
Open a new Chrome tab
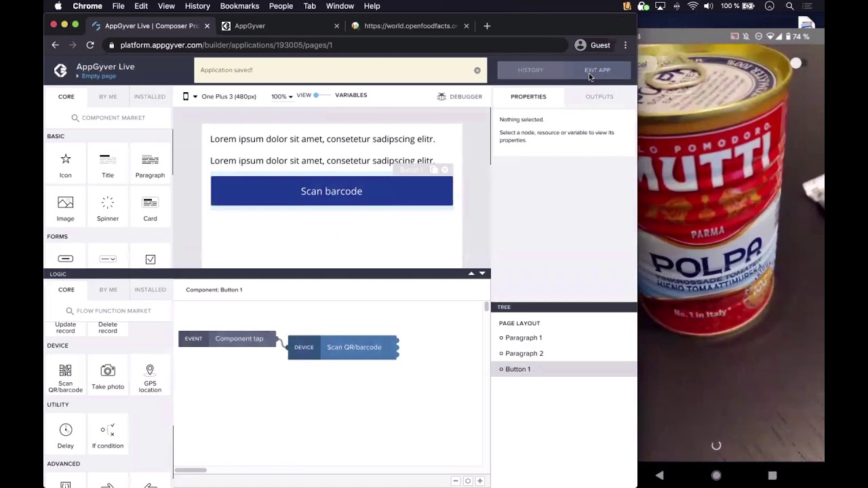click(x=487, y=26)
